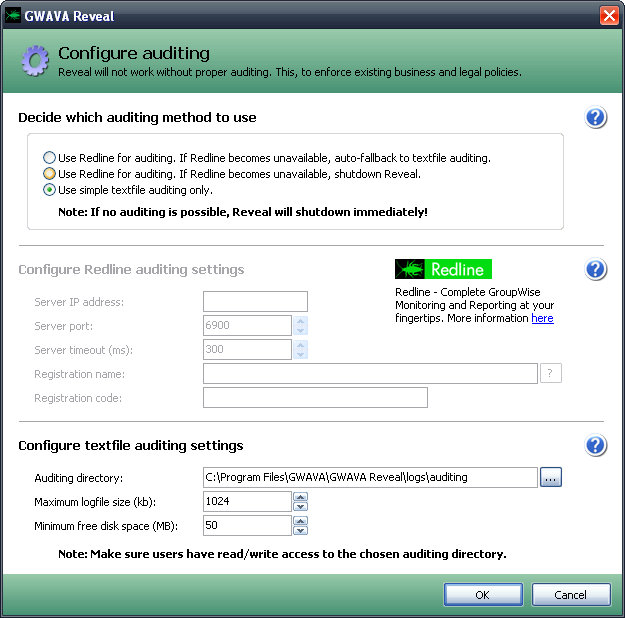Increase Minimum free disk space value

click(x=301, y=521)
